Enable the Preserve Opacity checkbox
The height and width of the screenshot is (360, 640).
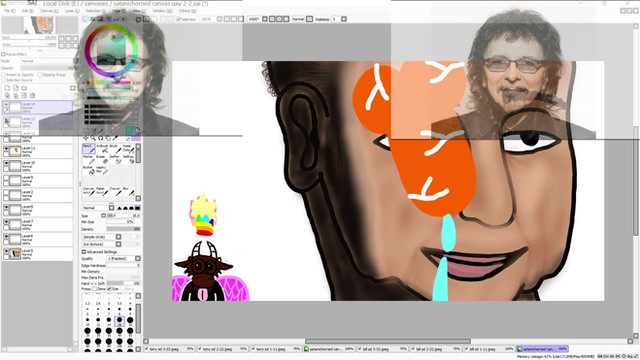(4, 75)
